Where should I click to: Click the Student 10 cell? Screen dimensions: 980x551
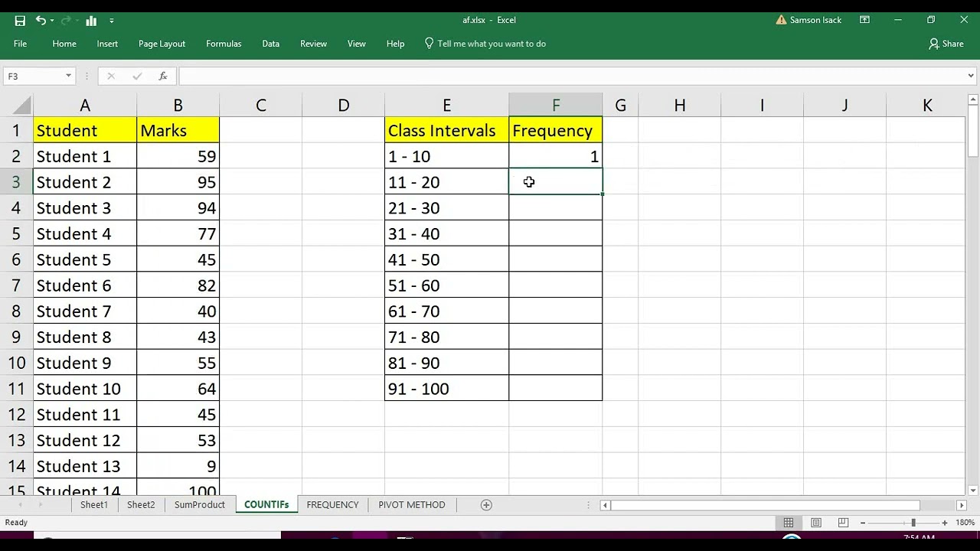(85, 389)
